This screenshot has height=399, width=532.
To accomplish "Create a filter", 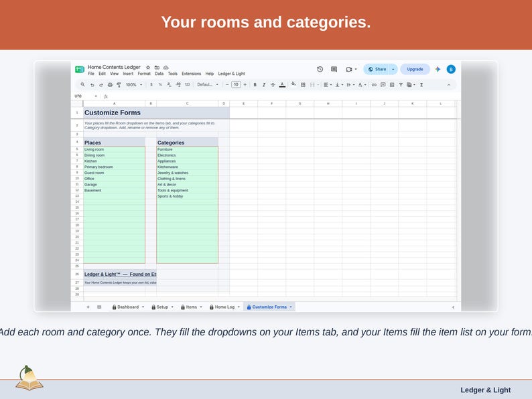I will point(401,85).
